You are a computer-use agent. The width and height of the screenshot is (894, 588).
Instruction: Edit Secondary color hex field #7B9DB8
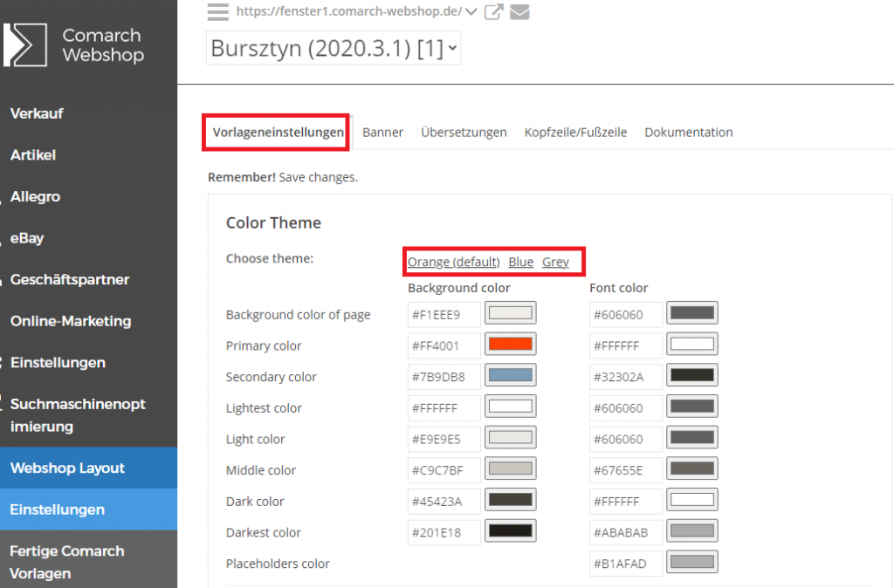pos(444,377)
